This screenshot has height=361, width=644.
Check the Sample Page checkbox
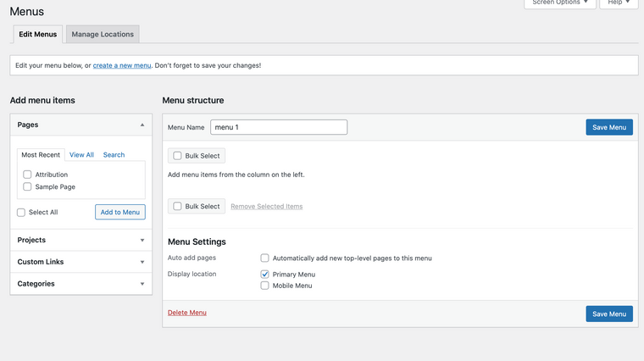27,186
